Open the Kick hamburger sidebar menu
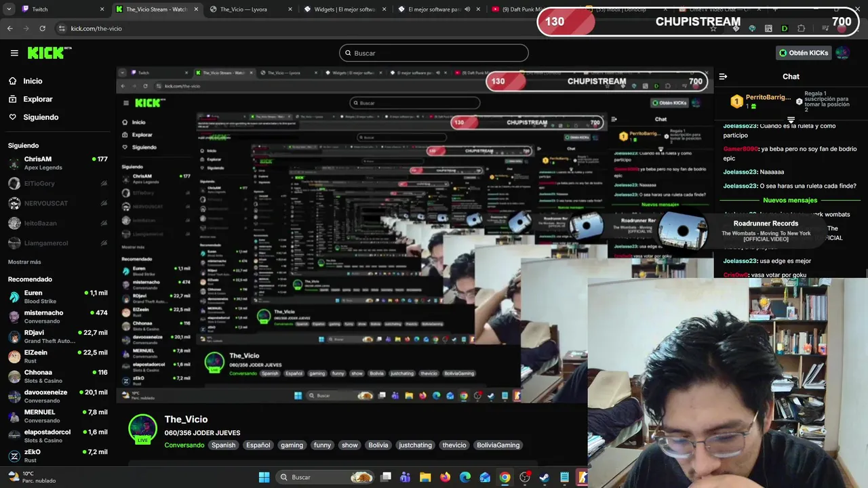Viewport: 868px width, 488px height. pyautogui.click(x=14, y=53)
